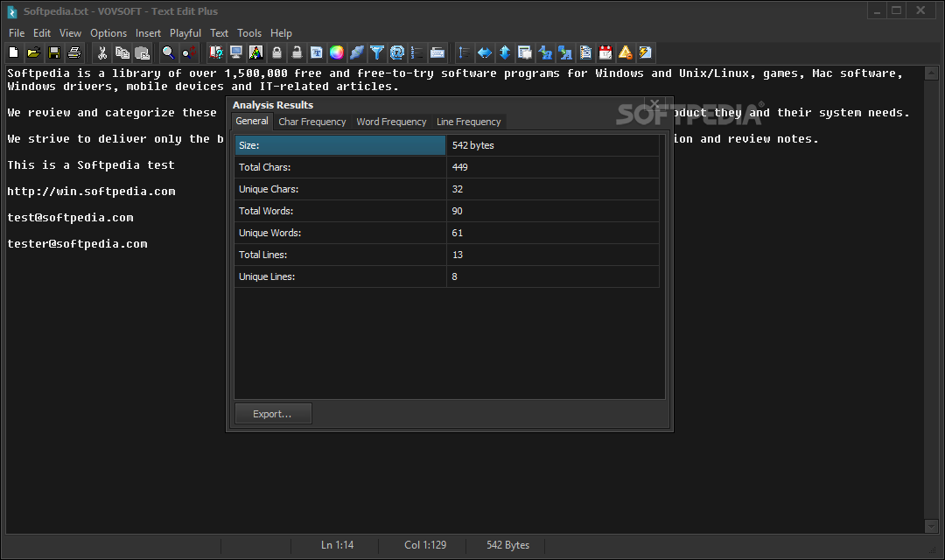Click the blue horizontal double arrow icon

point(485,53)
